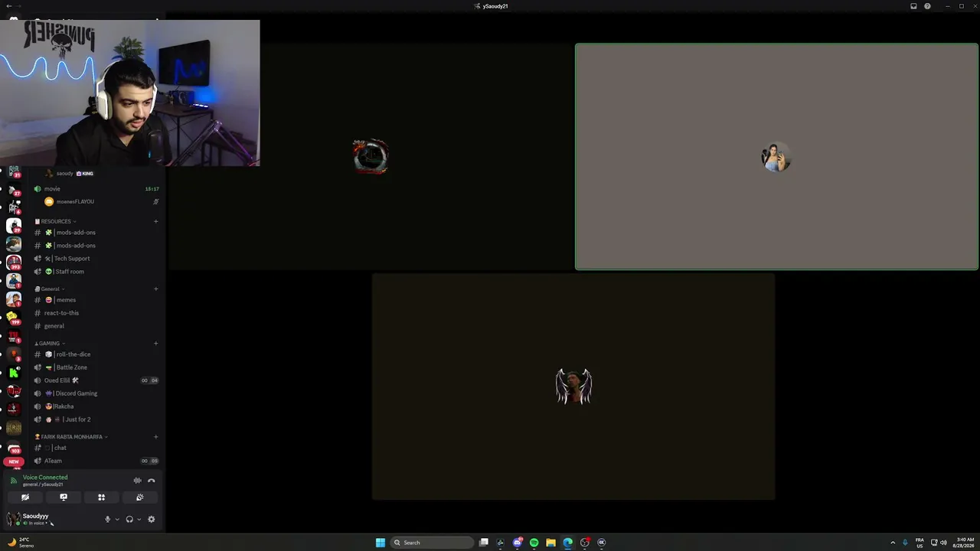Open the green Kick server icon
The height and width of the screenshot is (551, 980).
(14, 373)
